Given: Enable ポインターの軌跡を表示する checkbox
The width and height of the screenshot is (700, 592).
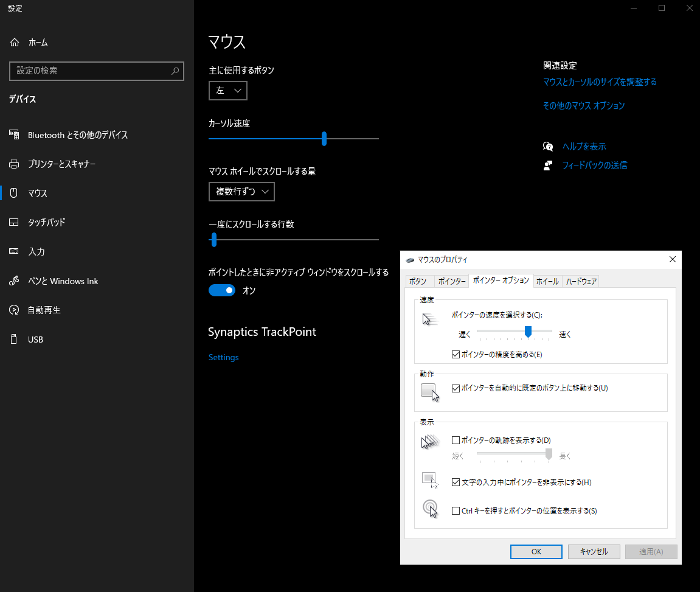Looking at the screenshot, I should coord(456,441).
